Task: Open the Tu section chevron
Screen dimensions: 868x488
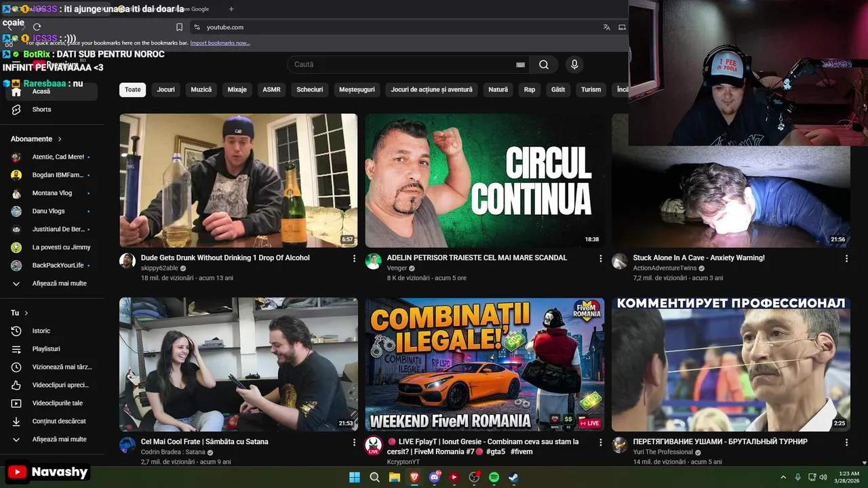Action: [x=26, y=313]
